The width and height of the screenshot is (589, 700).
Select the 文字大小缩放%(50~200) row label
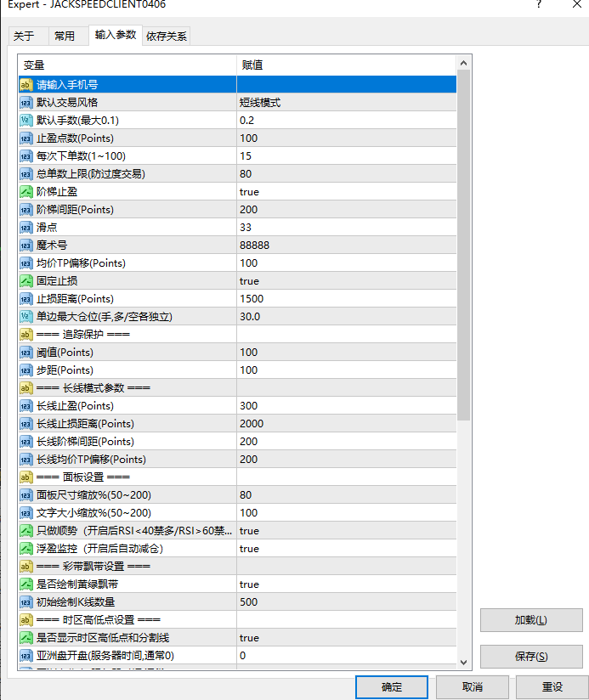pyautogui.click(x=93, y=513)
